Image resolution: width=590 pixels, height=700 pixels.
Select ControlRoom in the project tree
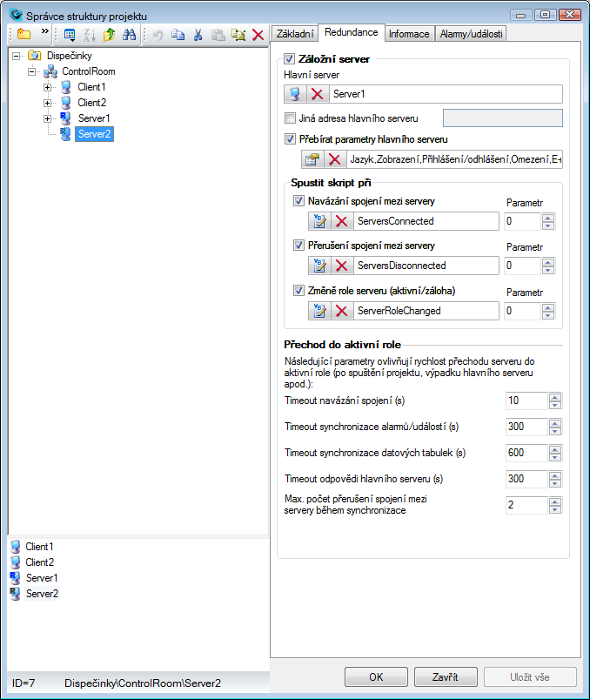tap(89, 71)
